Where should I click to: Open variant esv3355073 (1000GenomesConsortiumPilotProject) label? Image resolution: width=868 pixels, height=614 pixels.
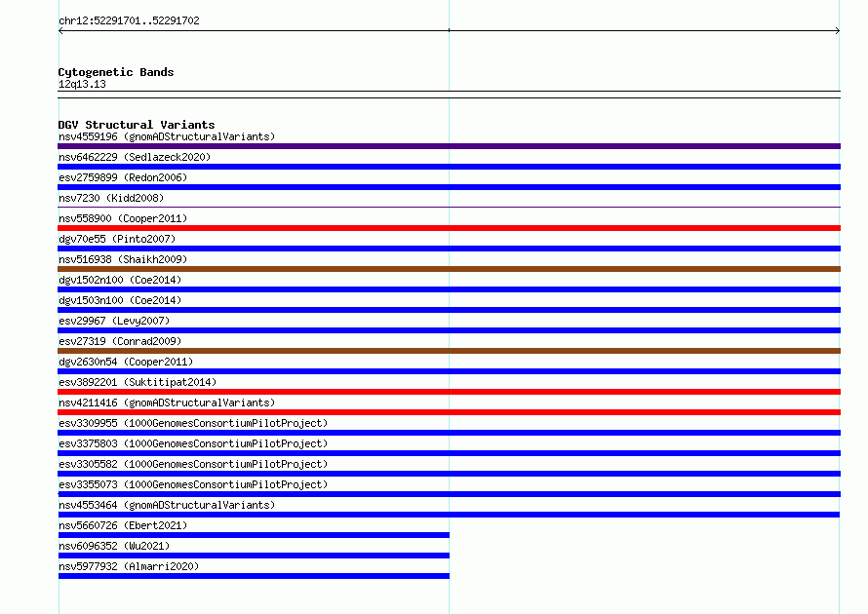tap(193, 484)
